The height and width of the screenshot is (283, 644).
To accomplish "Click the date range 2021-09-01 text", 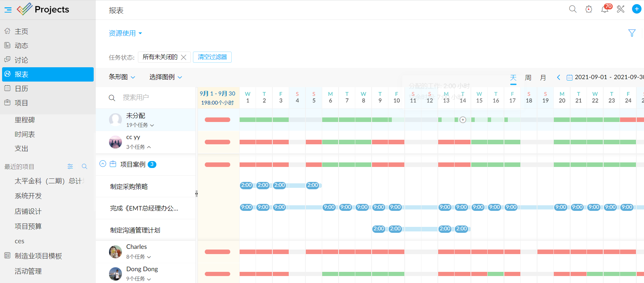I will [x=591, y=77].
